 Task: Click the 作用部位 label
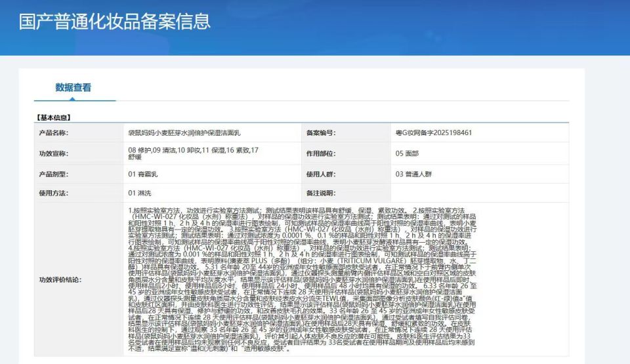pyautogui.click(x=321, y=153)
